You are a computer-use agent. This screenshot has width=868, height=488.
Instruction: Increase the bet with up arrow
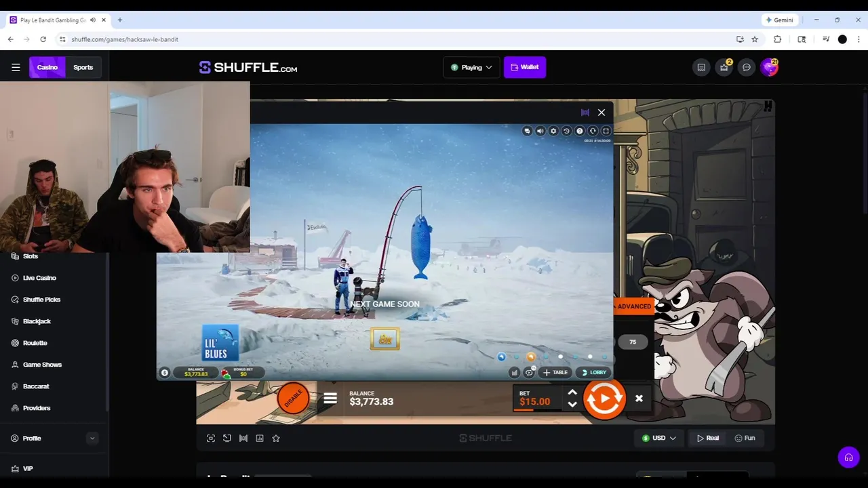pos(572,392)
